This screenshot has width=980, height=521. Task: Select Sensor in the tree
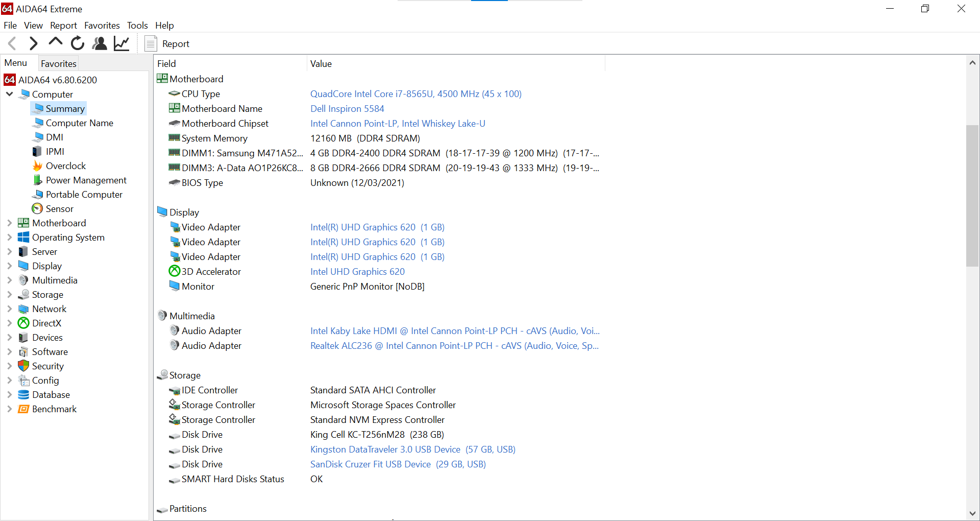click(59, 209)
